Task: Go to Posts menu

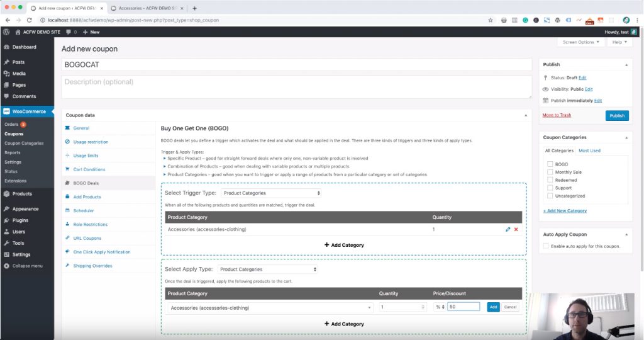Action: (18, 62)
